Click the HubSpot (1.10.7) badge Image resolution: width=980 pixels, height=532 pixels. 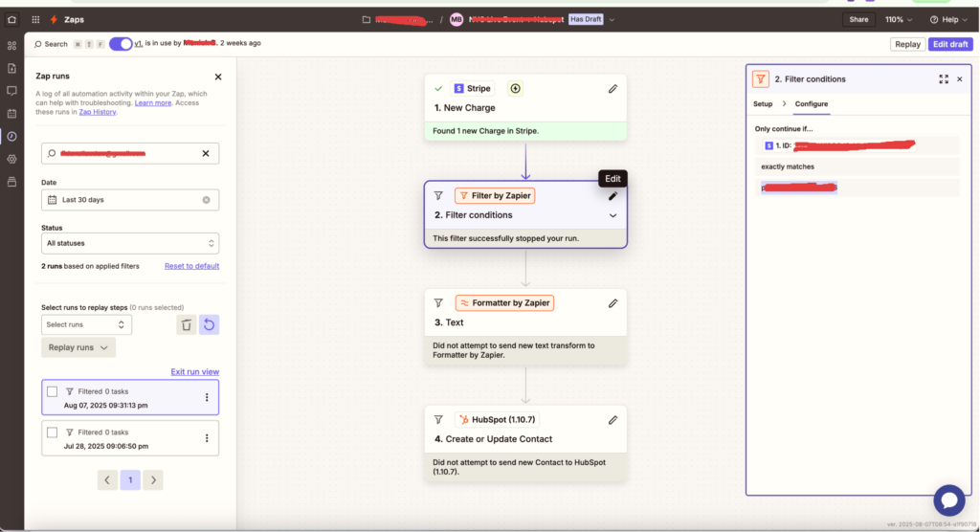pyautogui.click(x=497, y=419)
